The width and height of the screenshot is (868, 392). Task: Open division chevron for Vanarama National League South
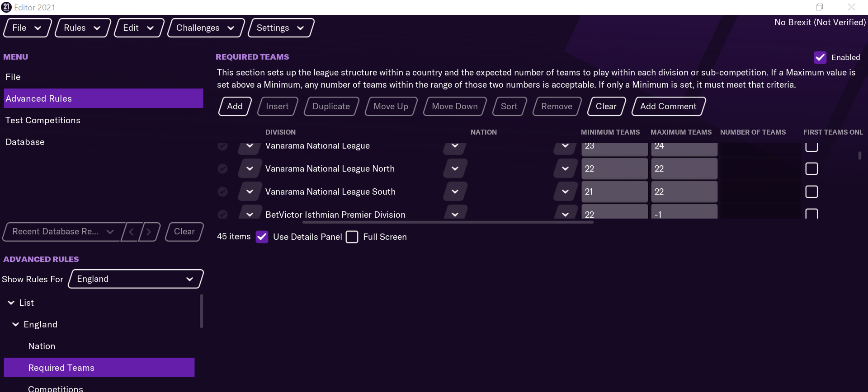coord(250,192)
